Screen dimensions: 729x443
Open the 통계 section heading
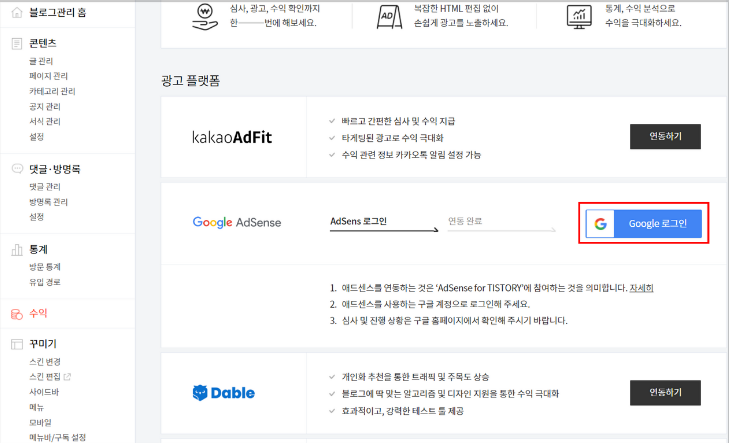coord(38,250)
